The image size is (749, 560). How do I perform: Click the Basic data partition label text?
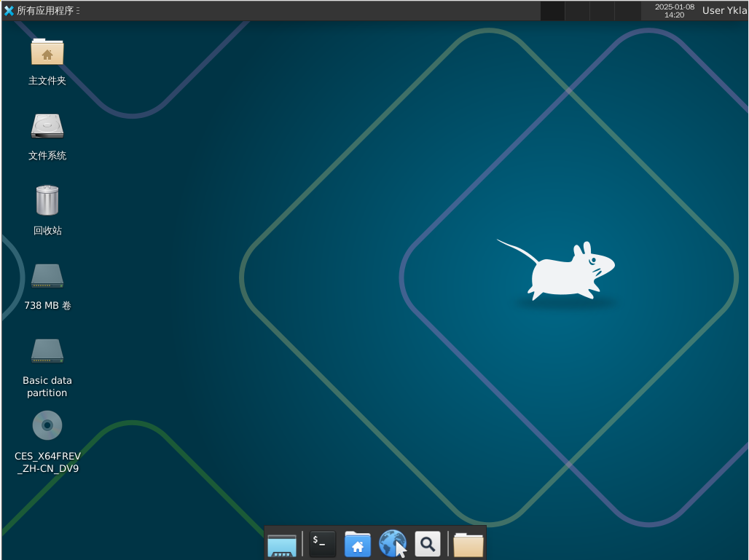47,387
